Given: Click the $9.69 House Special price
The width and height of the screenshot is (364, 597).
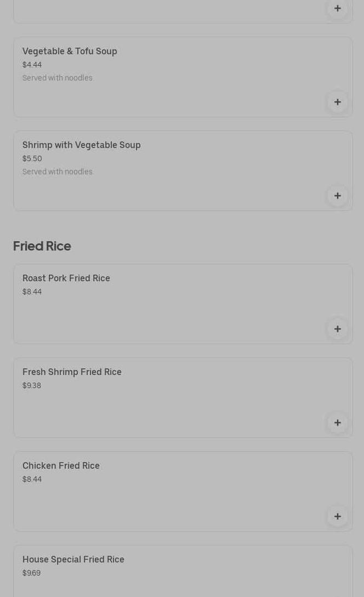Looking at the screenshot, I should pyautogui.click(x=31, y=573).
